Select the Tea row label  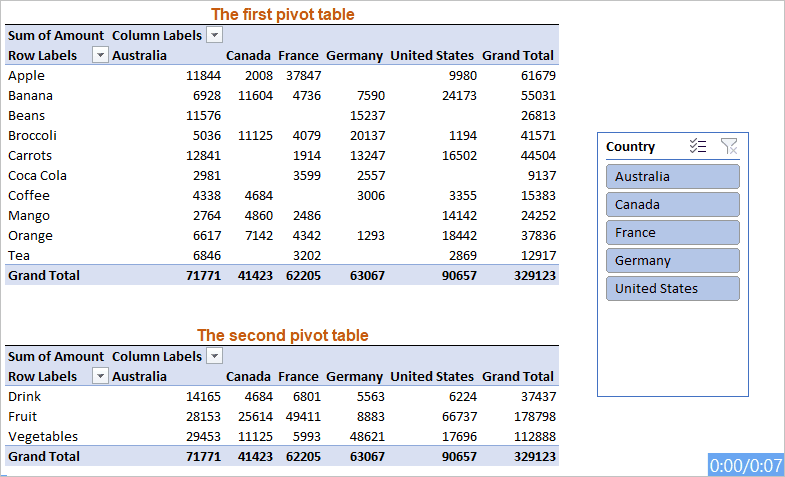tap(19, 256)
